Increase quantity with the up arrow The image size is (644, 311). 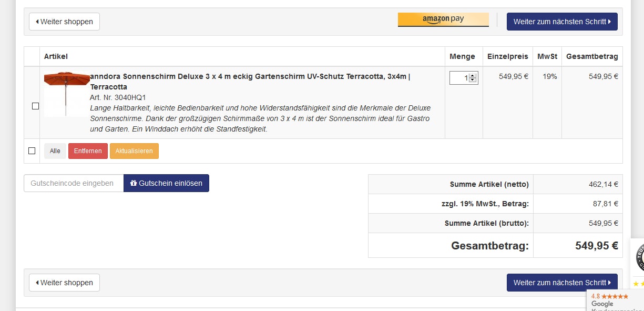click(x=473, y=75)
